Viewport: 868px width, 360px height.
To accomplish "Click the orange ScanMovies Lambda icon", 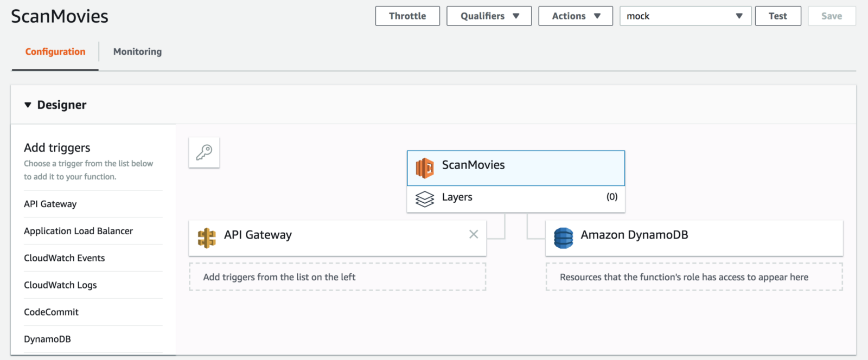I will (425, 168).
